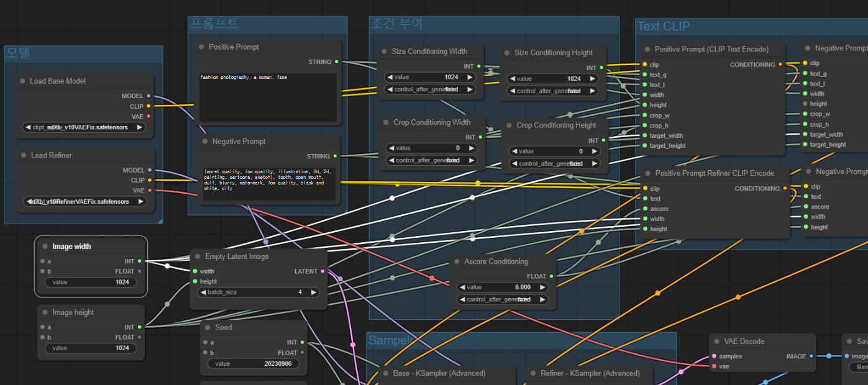Collapse the Image width node dot
The width and height of the screenshot is (868, 385).
pyautogui.click(x=45, y=247)
